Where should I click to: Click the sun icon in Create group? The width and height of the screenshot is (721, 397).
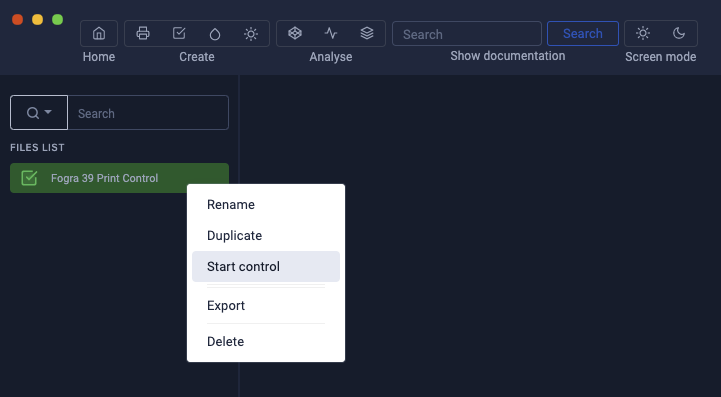coord(251,34)
